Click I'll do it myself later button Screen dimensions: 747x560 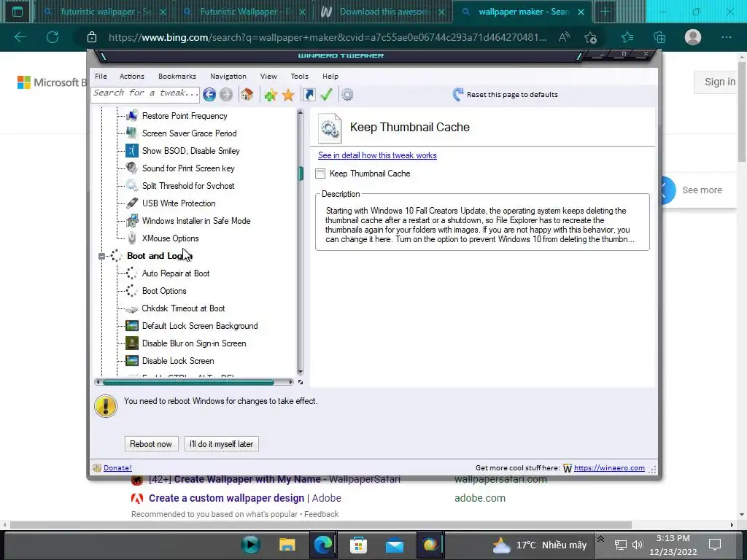pyautogui.click(x=222, y=444)
